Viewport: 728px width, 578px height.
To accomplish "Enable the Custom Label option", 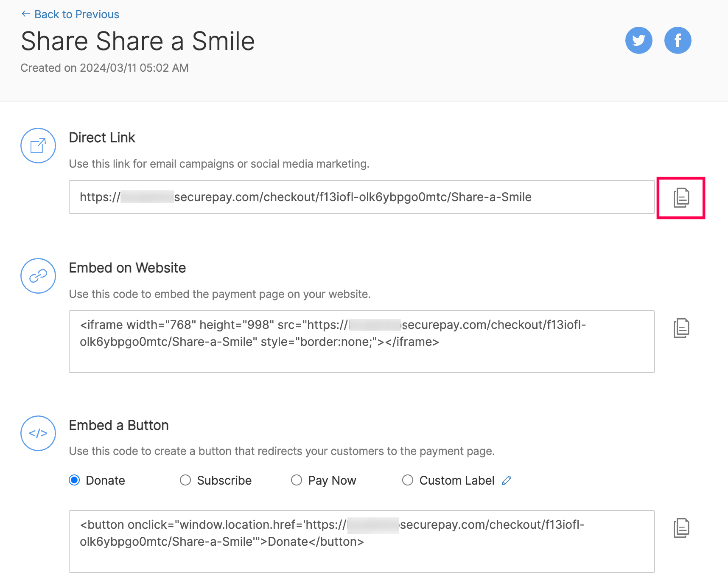I will [x=407, y=480].
